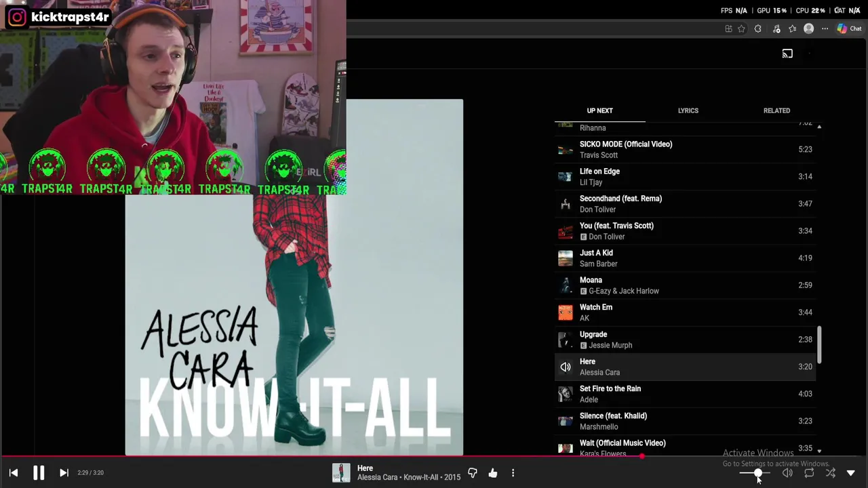The image size is (868, 488).
Task: Click the Instagram logo in the stream overlay
Action: [x=17, y=17]
